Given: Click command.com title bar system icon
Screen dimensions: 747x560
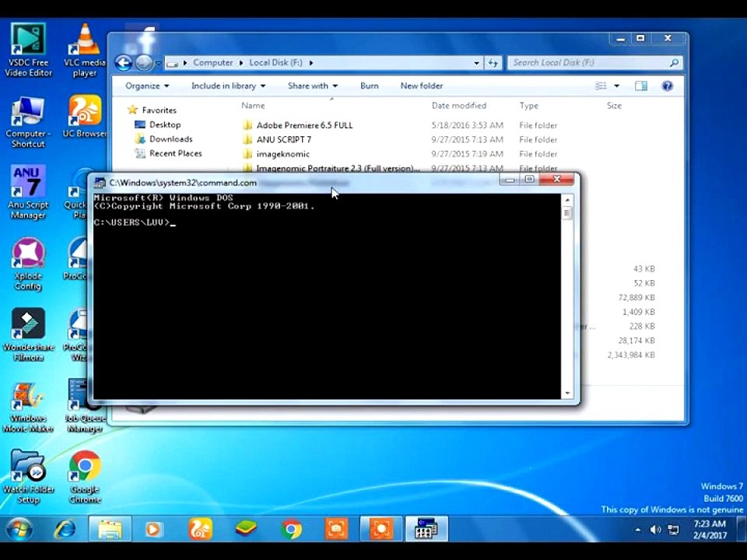Looking at the screenshot, I should click(100, 183).
